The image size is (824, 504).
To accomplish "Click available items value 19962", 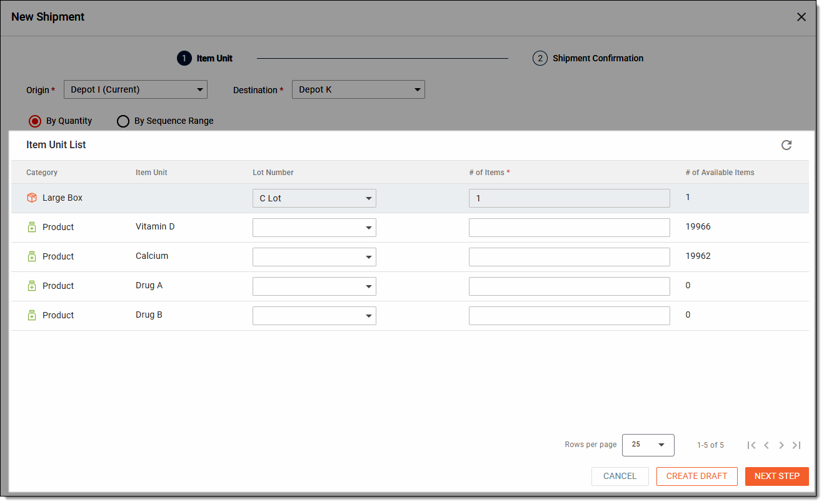I will pos(698,256).
